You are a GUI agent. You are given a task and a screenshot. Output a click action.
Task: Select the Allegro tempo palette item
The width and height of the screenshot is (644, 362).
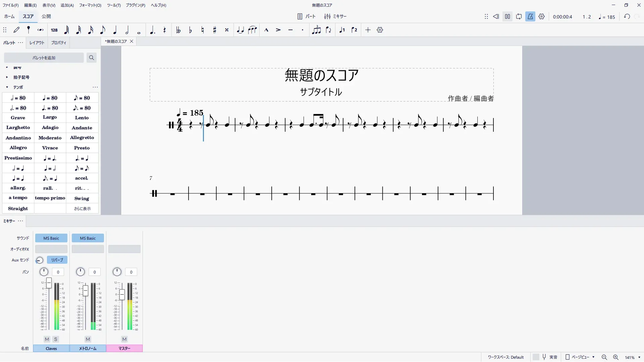click(18, 148)
